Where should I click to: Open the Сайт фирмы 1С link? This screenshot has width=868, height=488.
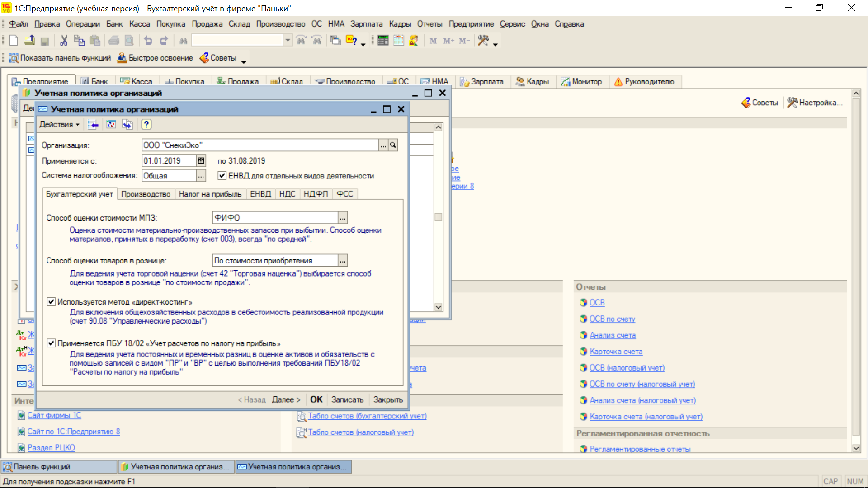54,415
